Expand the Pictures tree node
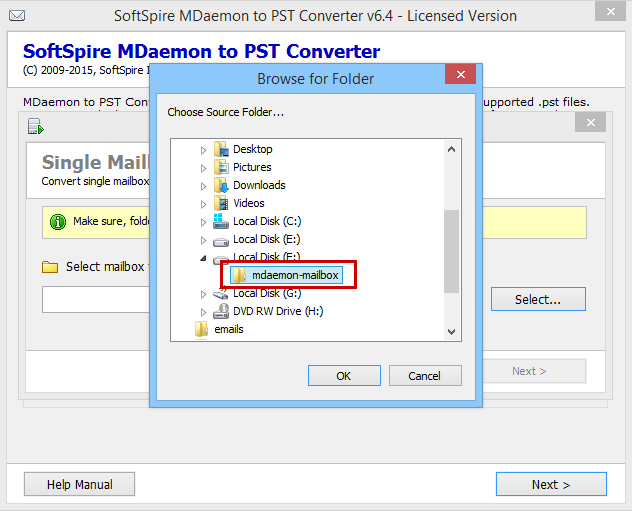This screenshot has width=632, height=511. pyautogui.click(x=203, y=168)
